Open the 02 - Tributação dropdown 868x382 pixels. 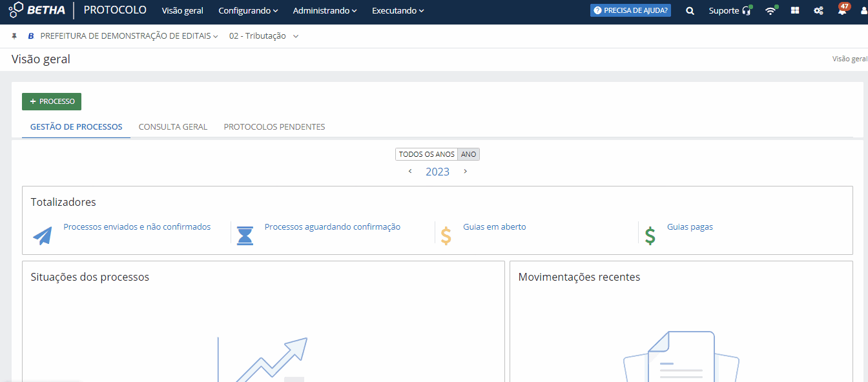(x=263, y=36)
